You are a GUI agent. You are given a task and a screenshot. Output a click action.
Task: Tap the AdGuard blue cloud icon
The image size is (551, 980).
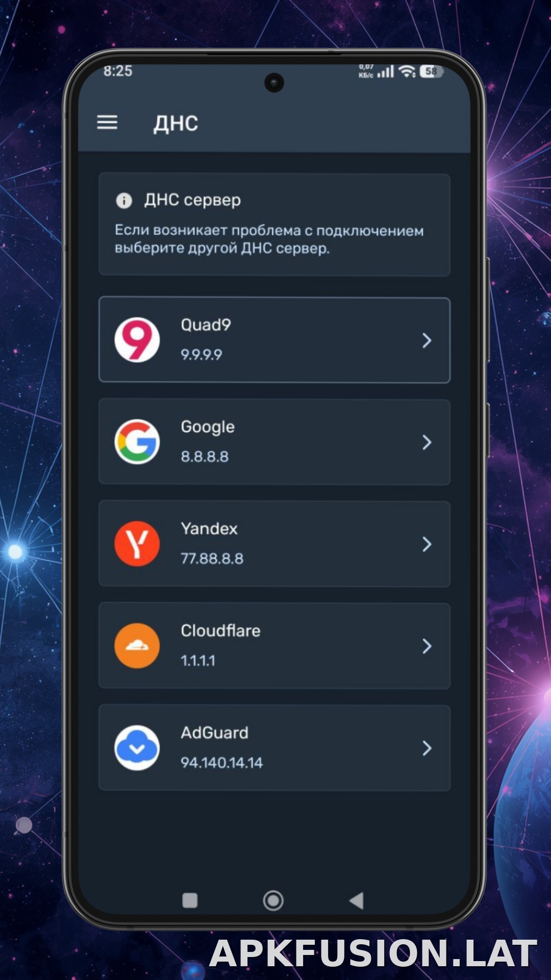coord(137,748)
